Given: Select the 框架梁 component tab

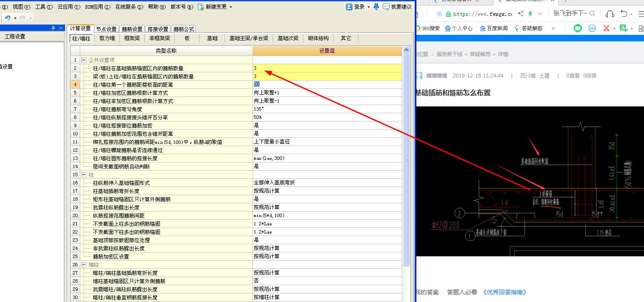Looking at the screenshot, I should (x=132, y=38).
